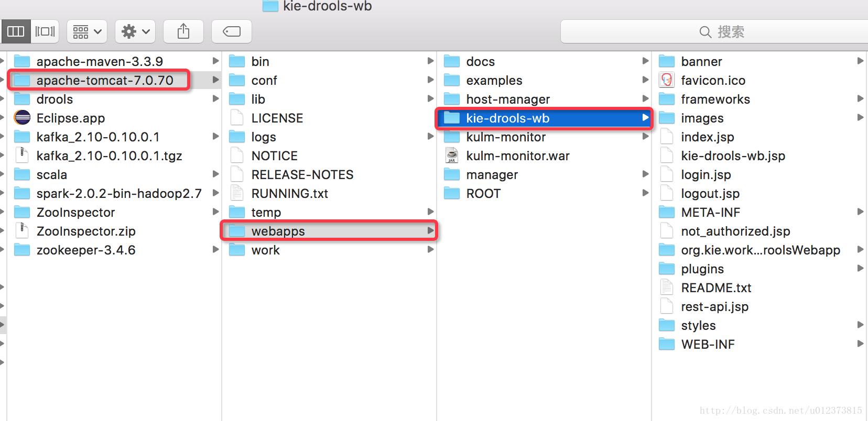Click into the search field

(714, 32)
